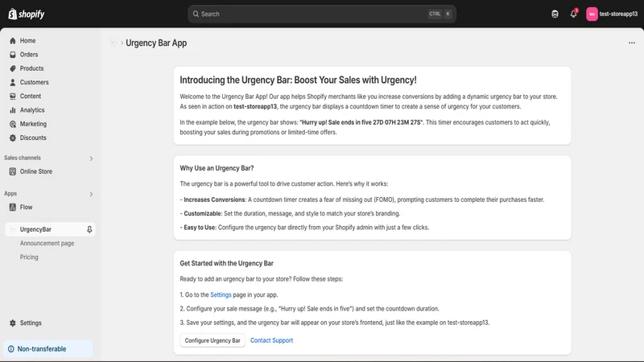Click the Shopify logo
Image resolution: width=644 pixels, height=362 pixels.
tap(27, 14)
